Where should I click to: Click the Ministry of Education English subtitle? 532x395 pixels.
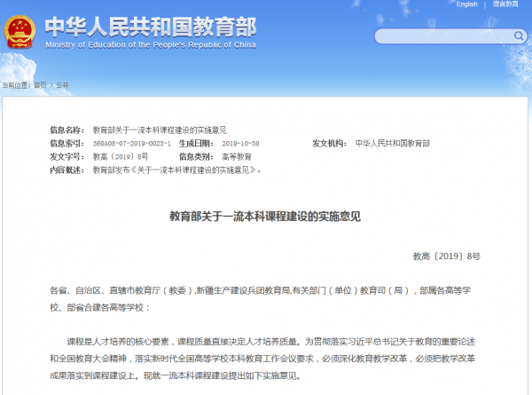click(x=151, y=45)
